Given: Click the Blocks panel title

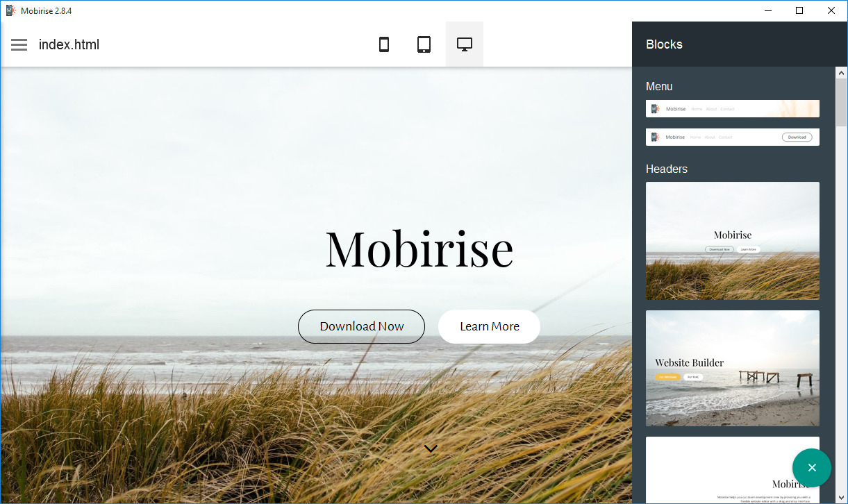Looking at the screenshot, I should coord(664,44).
